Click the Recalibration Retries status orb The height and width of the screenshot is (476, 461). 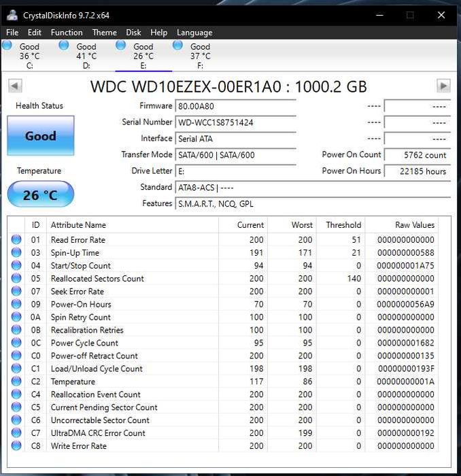[16, 330]
